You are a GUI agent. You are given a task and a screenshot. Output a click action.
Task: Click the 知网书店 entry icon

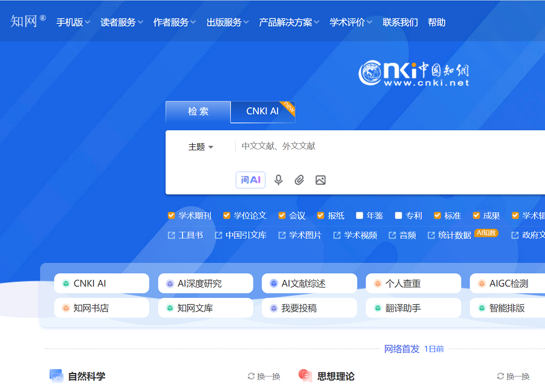tap(66, 308)
